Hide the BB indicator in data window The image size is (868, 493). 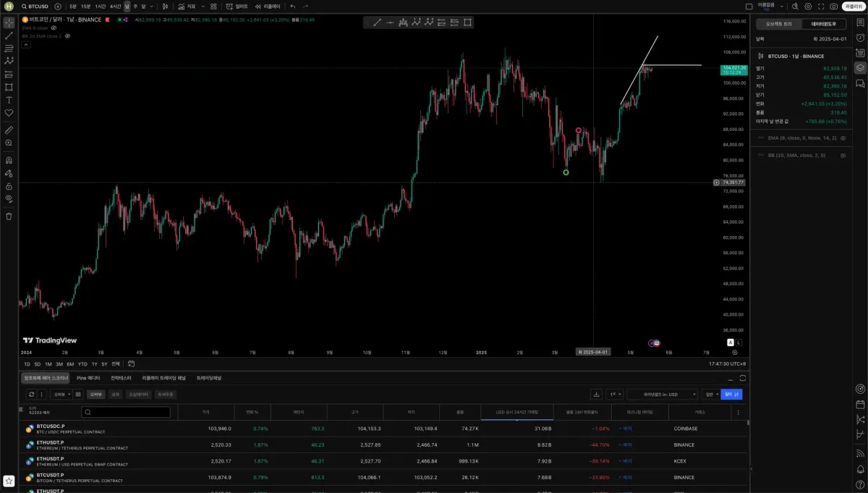tap(843, 155)
